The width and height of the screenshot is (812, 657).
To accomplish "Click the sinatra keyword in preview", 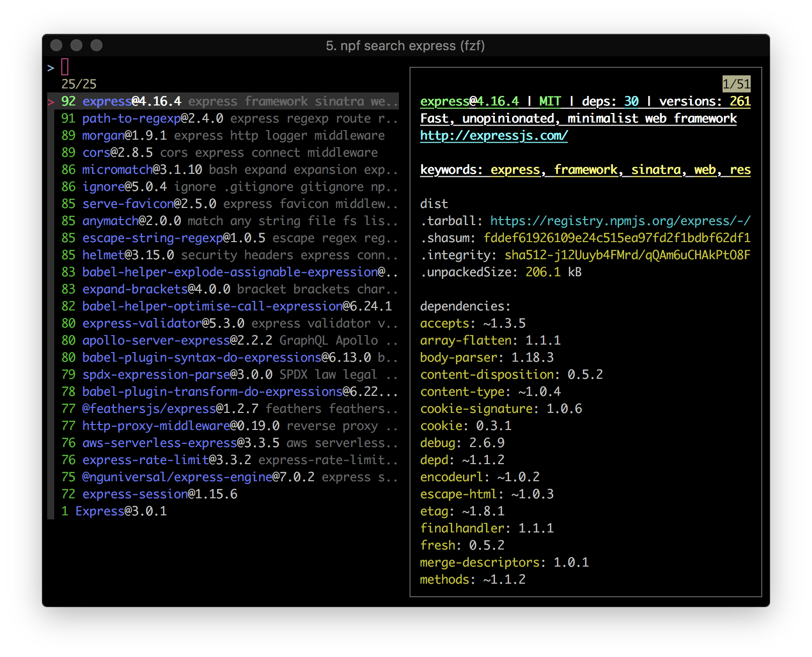I will pyautogui.click(x=656, y=169).
